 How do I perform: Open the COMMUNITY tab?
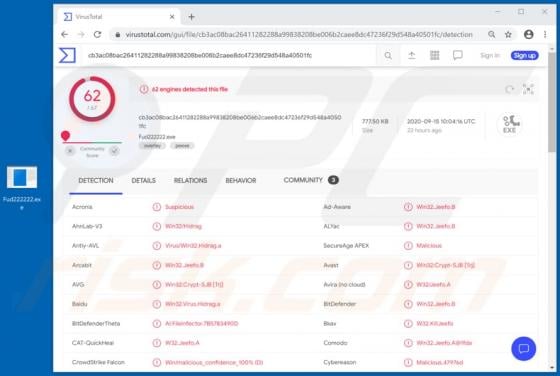[311, 180]
